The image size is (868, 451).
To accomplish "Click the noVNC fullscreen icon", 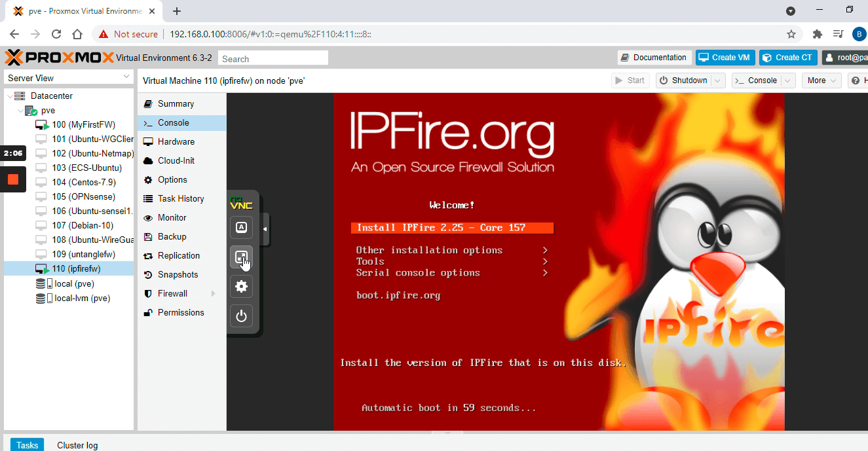I will tap(241, 257).
